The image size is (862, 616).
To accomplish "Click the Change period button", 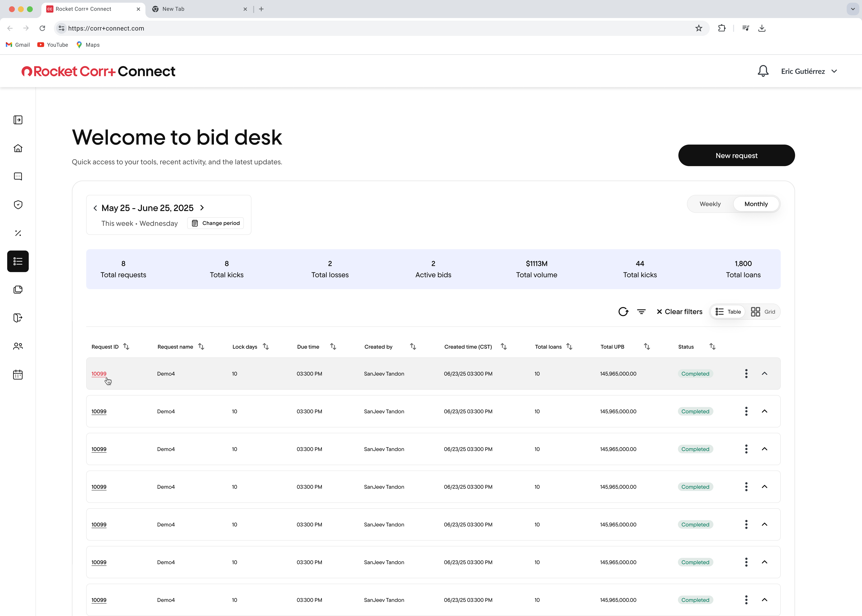I will click(215, 223).
